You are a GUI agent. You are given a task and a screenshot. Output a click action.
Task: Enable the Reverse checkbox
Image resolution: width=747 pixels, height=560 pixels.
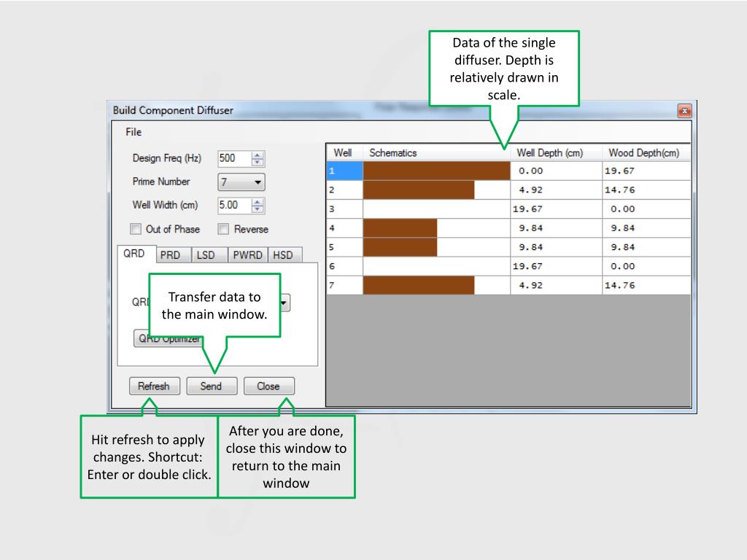223,229
